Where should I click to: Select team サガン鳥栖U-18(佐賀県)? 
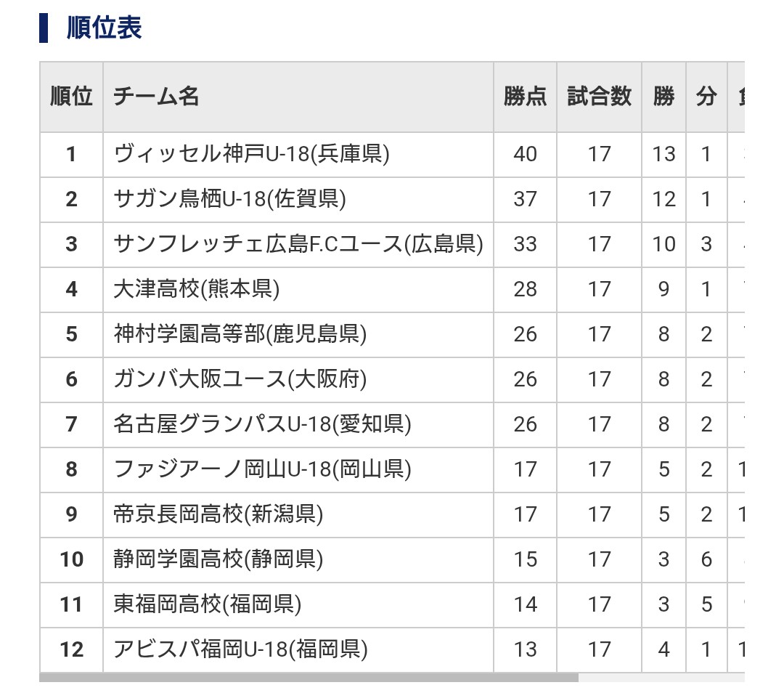(x=229, y=199)
